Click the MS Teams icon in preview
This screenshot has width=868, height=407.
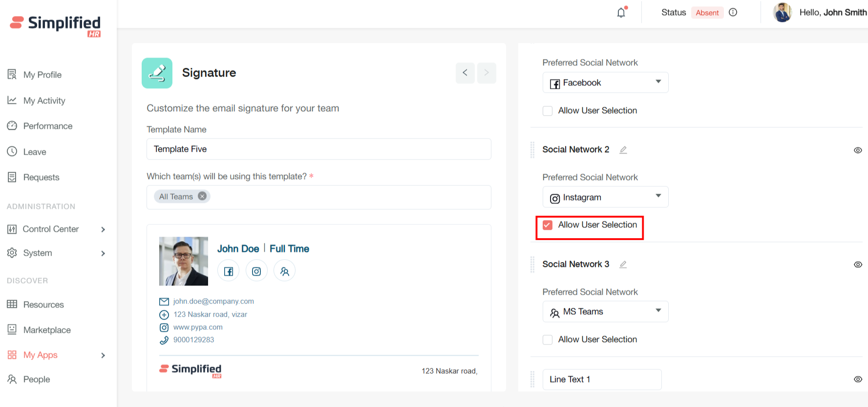tap(285, 271)
